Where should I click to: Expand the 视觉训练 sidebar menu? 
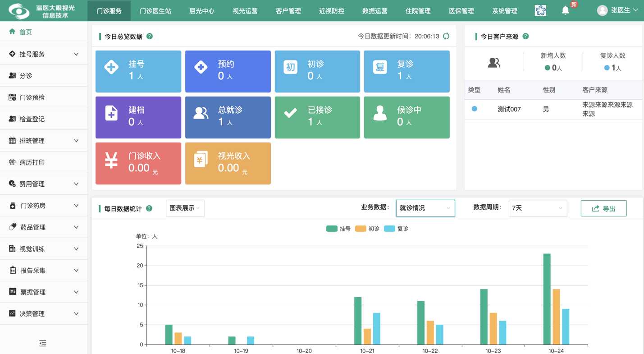[x=44, y=248]
